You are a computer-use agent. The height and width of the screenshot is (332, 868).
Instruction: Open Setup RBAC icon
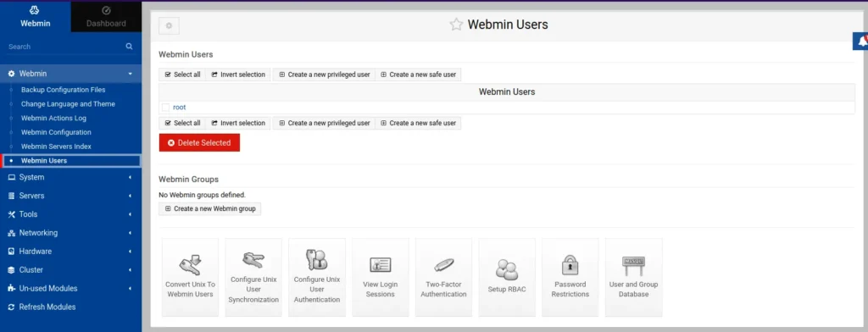click(507, 277)
